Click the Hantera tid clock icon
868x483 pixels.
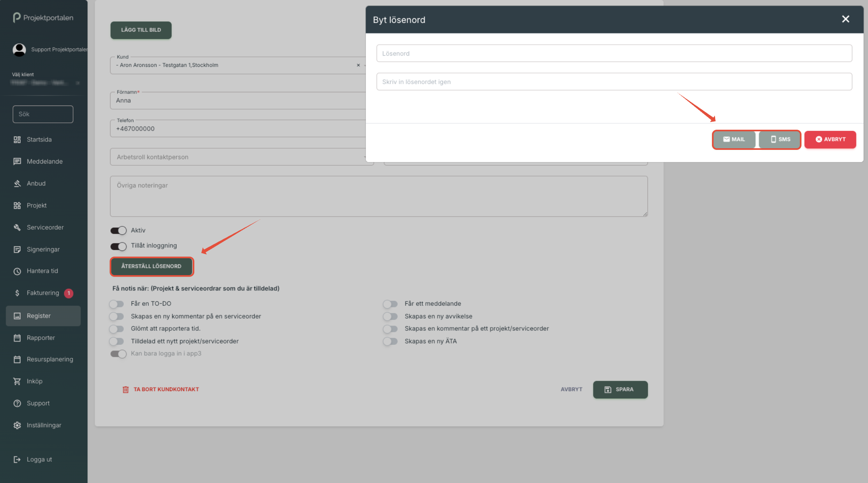[17, 271]
